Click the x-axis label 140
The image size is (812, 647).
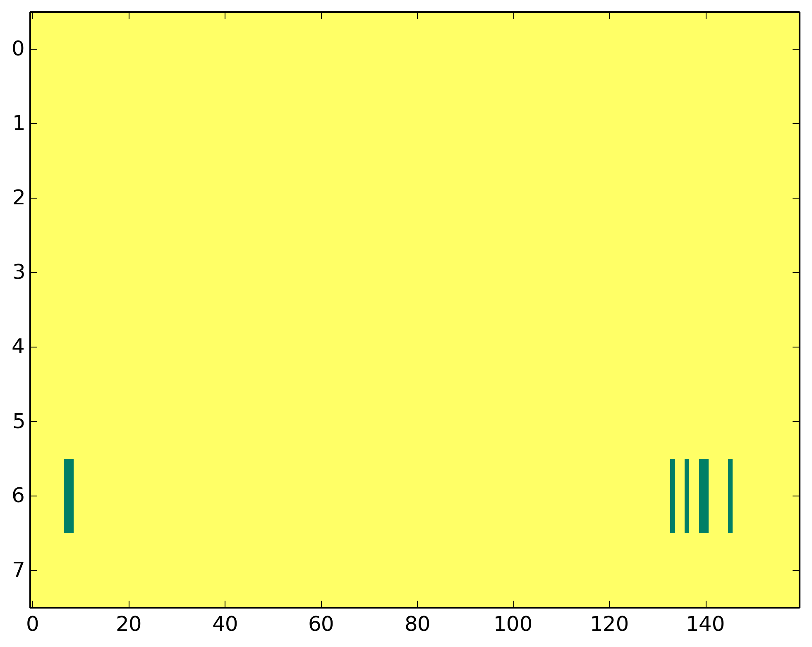(x=706, y=625)
